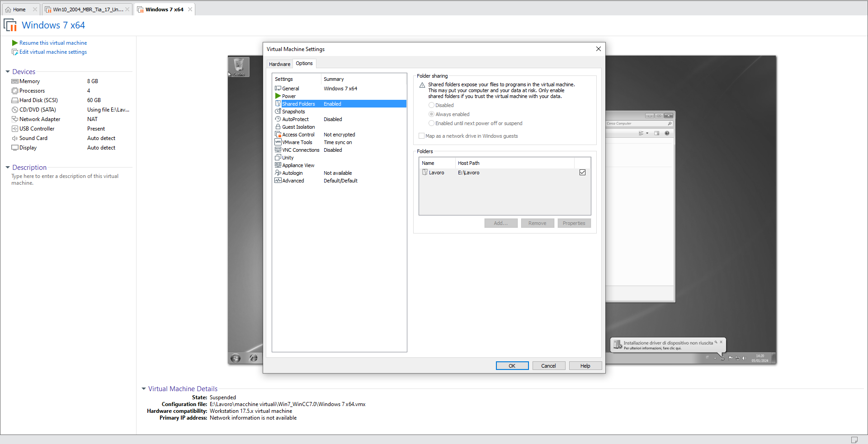
Task: Click the Display monitor icon
Action: (15, 148)
